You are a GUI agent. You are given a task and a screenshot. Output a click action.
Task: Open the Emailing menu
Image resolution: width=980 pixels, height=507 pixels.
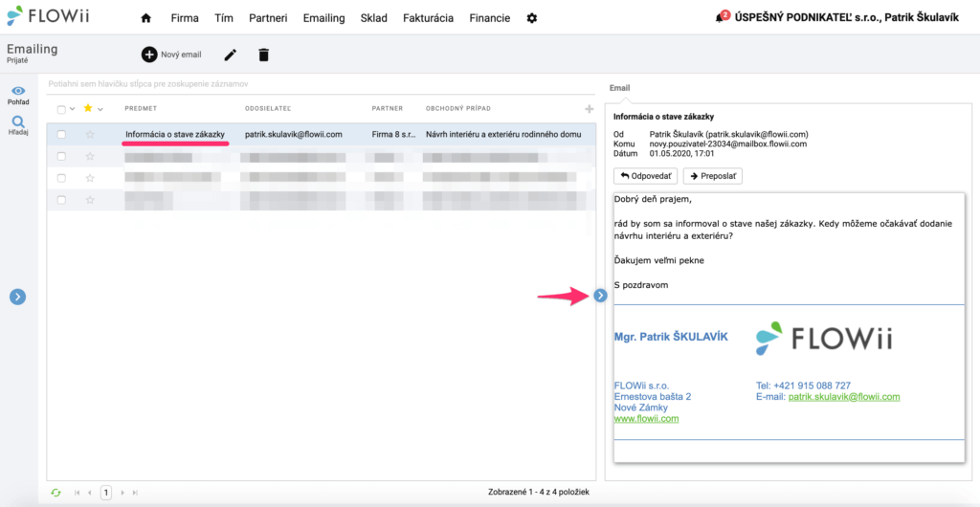tap(323, 18)
